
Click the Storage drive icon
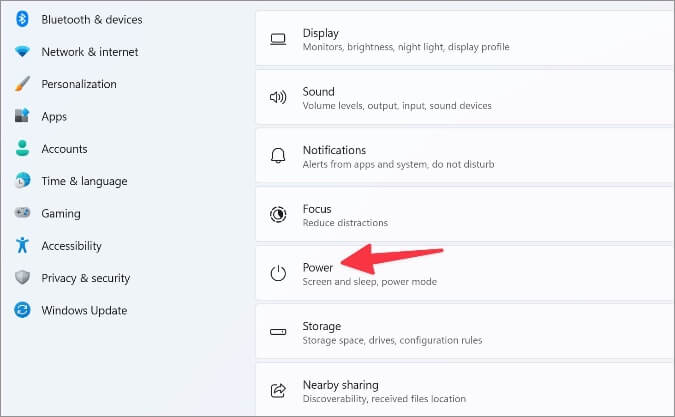(x=278, y=332)
